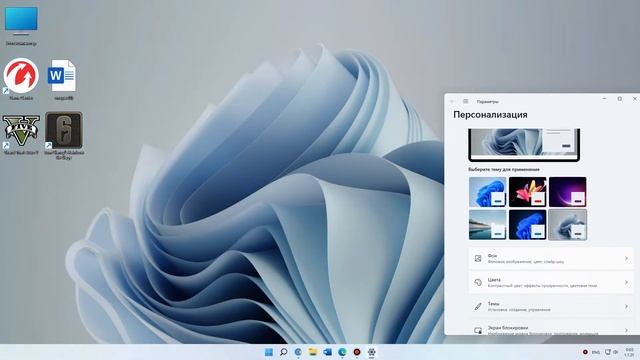Click the current theme preview image
Image resolution: width=640 pixels, height=360 pixels.
click(x=524, y=144)
